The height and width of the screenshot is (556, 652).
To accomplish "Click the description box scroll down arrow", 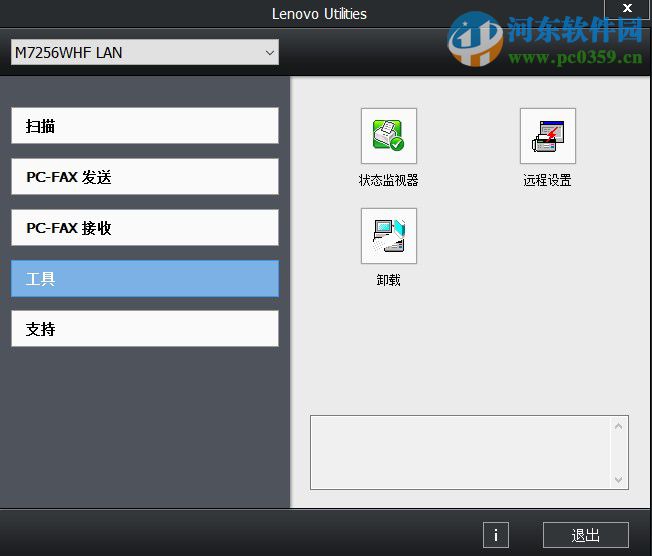I will [618, 479].
